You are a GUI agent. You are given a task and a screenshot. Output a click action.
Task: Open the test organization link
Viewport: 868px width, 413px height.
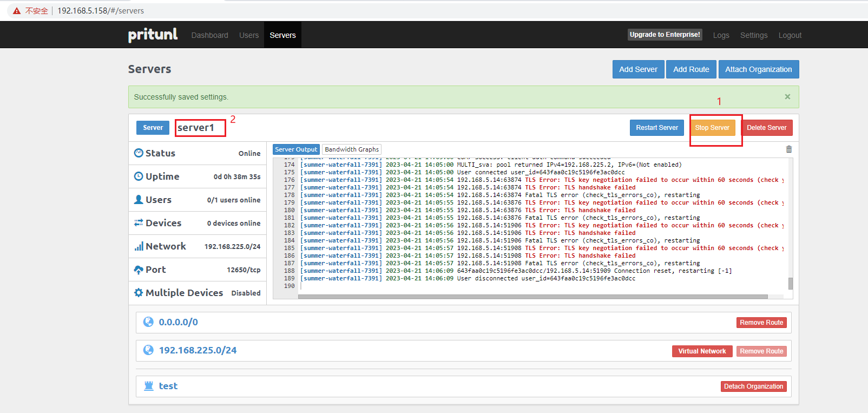pos(168,386)
